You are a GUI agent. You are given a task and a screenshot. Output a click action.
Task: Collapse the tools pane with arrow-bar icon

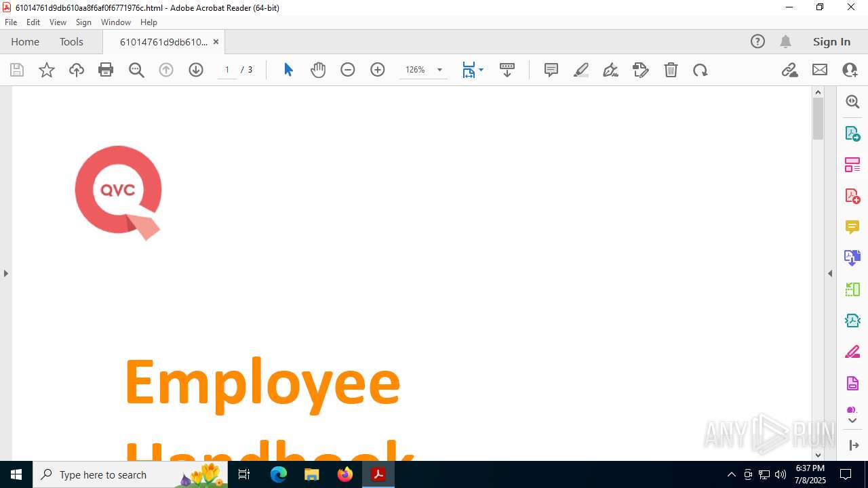click(x=853, y=445)
